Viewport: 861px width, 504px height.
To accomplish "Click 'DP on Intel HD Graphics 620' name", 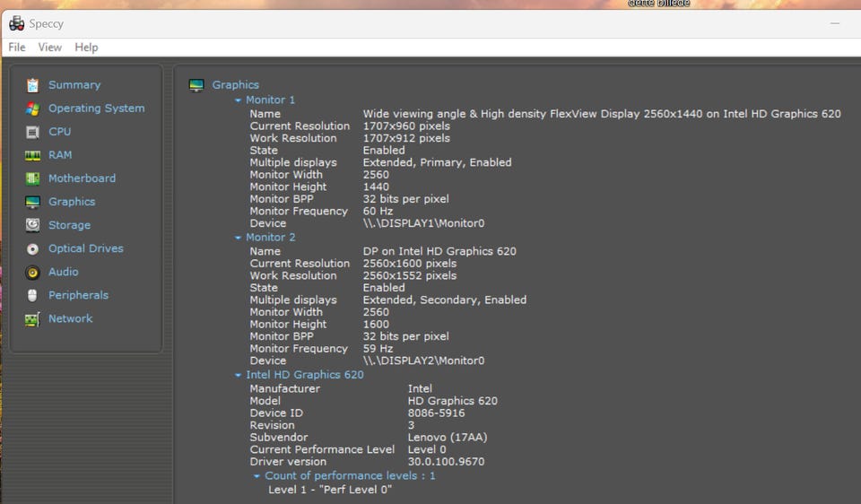I will 439,251.
